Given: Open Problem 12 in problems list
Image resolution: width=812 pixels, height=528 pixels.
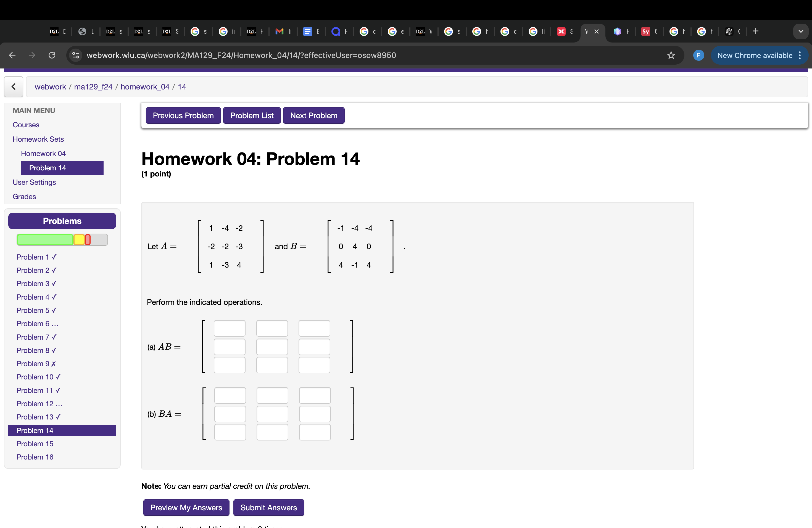Looking at the screenshot, I should click(39, 404).
